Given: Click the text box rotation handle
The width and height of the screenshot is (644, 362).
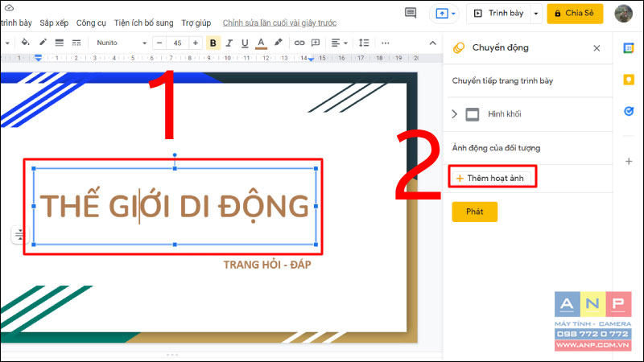Looking at the screenshot, I should point(175,154).
